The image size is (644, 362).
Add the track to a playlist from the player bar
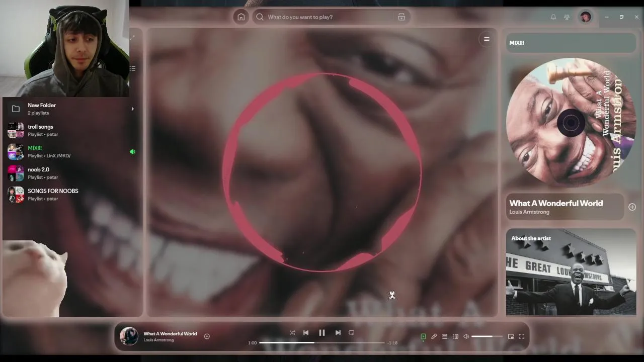pos(207,336)
